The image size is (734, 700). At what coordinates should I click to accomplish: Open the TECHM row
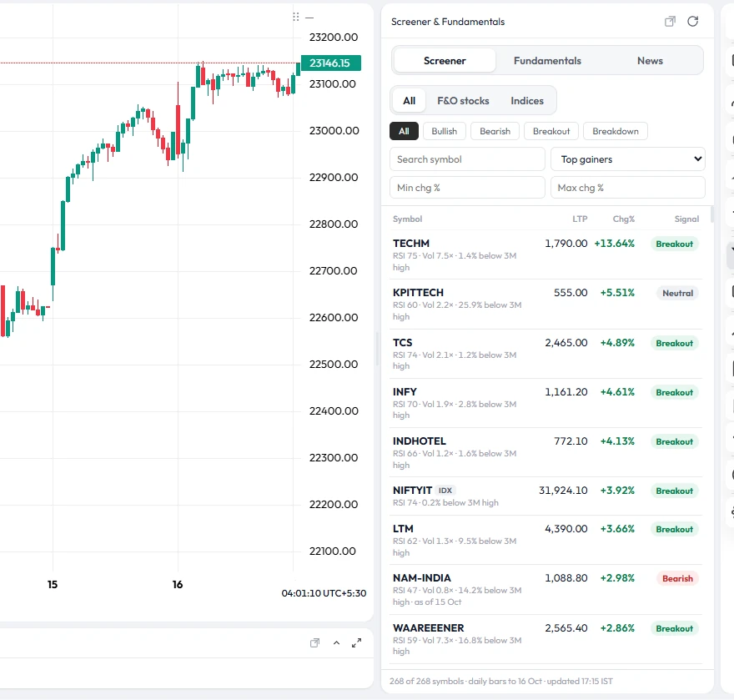pyautogui.click(x=545, y=254)
